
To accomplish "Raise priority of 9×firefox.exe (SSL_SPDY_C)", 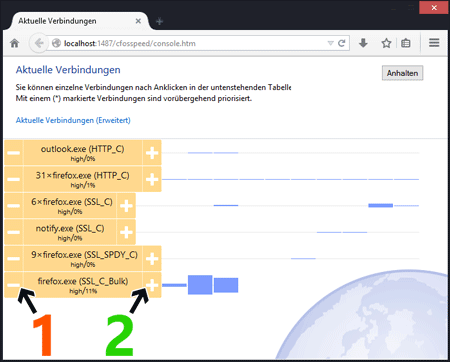I will point(152,258).
